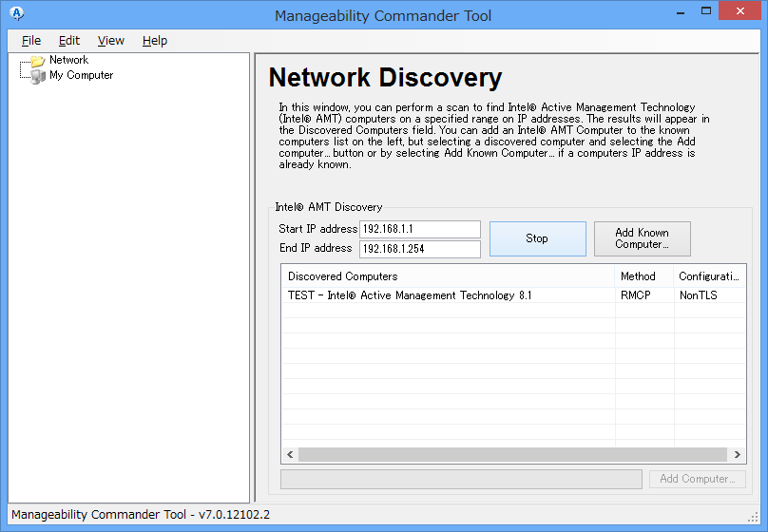
Task: Click the version text in status bar
Action: tap(141, 514)
